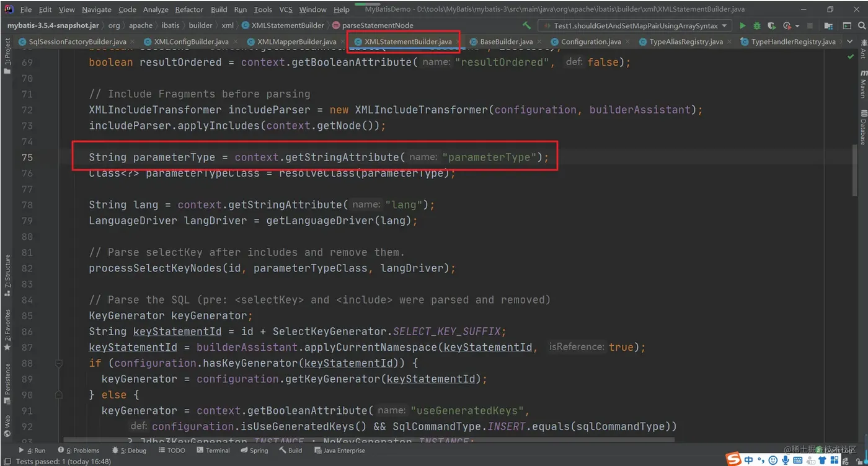
Task: Open the TODO tool window button
Action: [172, 451]
